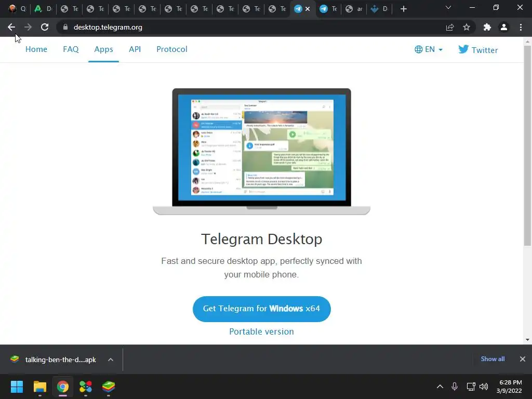Click the desktop.telegram.org address bar

251,27
